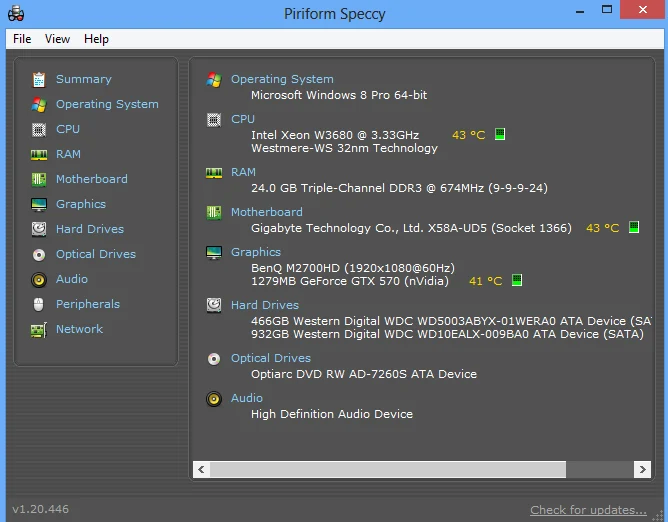This screenshot has width=668, height=522.
Task: Open the Hard Drives heading link in summary
Action: click(265, 305)
